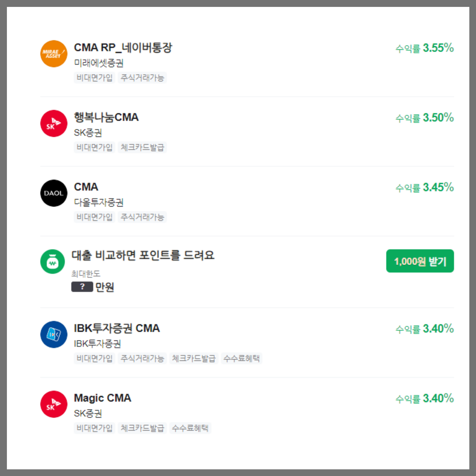Select the 체크카드발급 tag under 행복나눔CMA
Viewport: 476px width, 476px height.
(x=142, y=147)
